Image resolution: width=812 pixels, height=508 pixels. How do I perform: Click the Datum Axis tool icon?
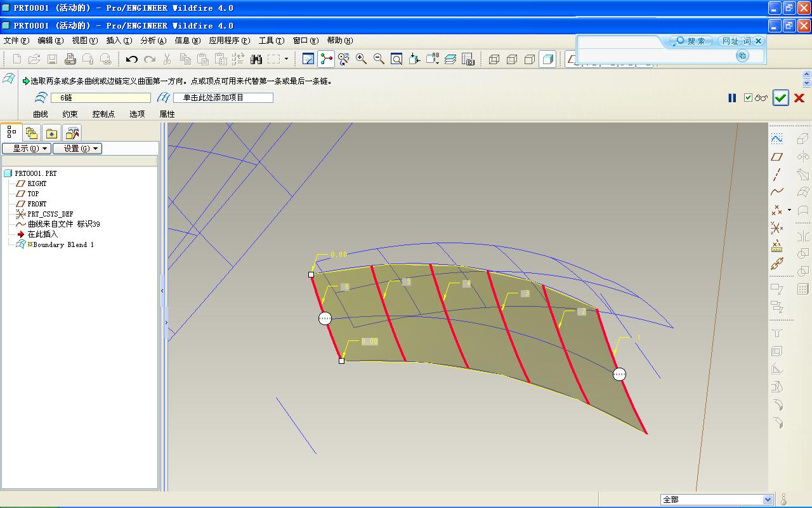[777, 174]
